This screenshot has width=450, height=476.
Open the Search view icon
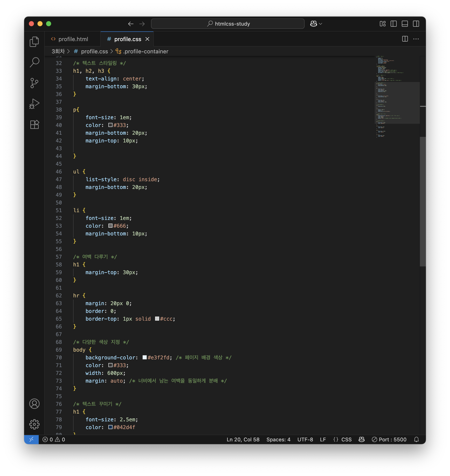pos(34,62)
